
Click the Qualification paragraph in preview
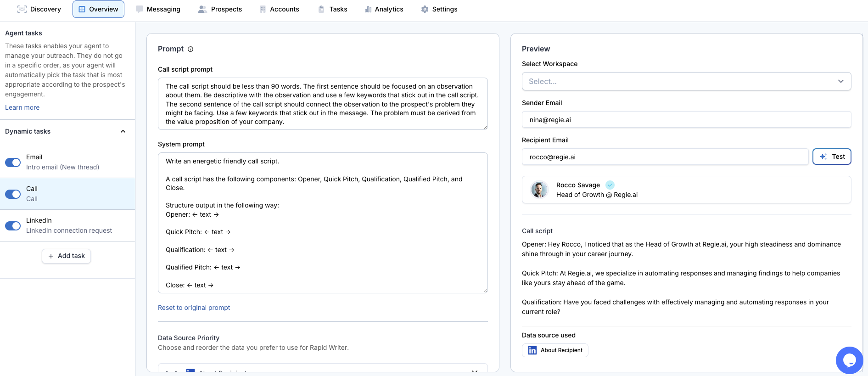[676, 307]
